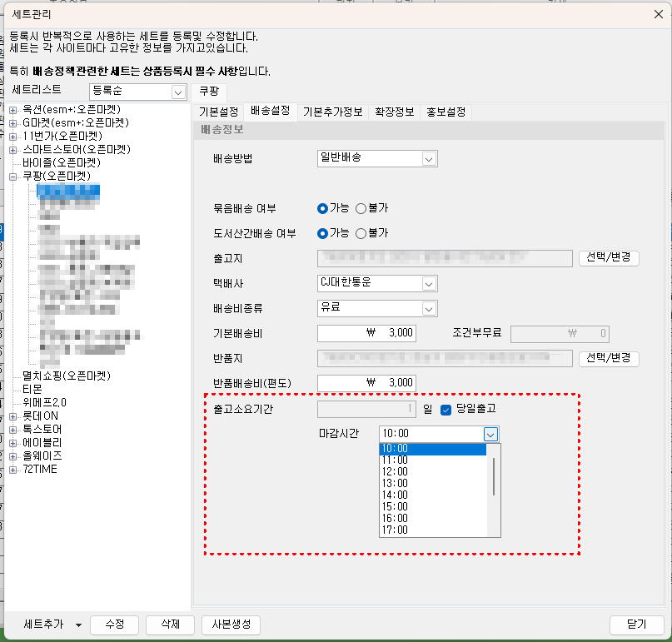Viewport: 672px width, 642px height.
Task: Collapse the 쿠팡(오픈마켓) tree node
Action: (13, 177)
